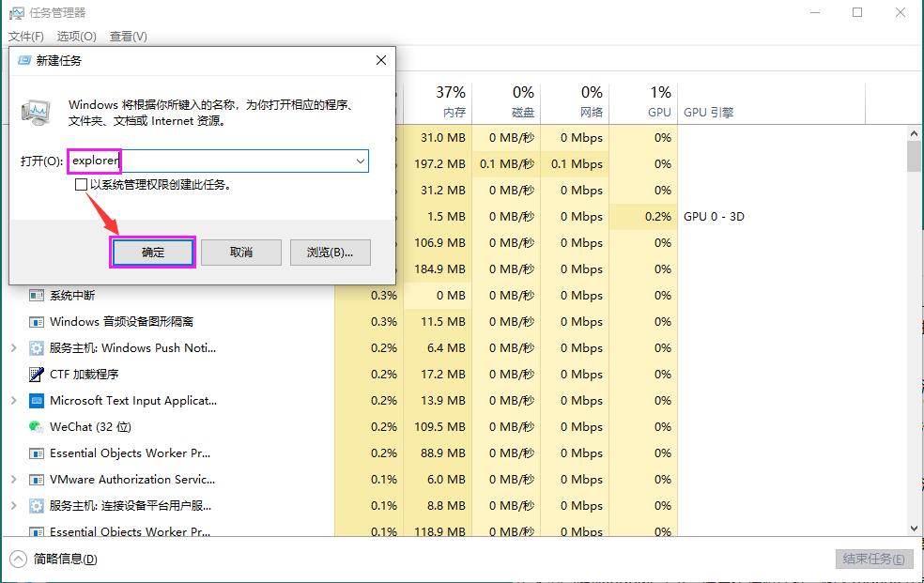Image resolution: width=924 pixels, height=583 pixels.
Task: Click the CTF 加载程序 pen icon
Action: [37, 375]
